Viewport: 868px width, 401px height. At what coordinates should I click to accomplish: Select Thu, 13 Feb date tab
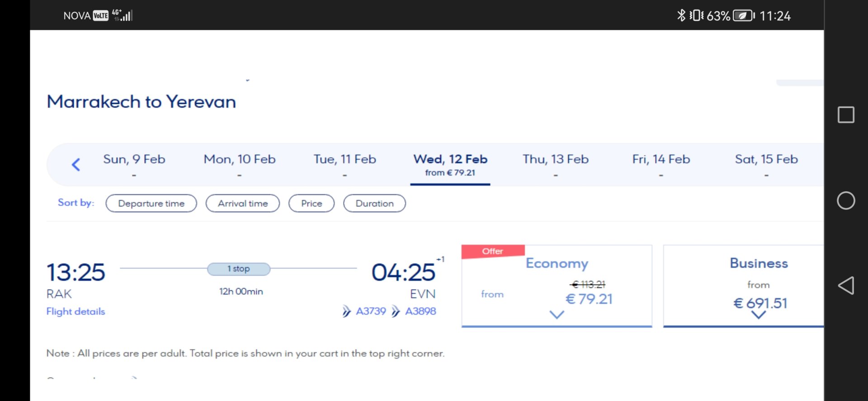click(x=556, y=165)
